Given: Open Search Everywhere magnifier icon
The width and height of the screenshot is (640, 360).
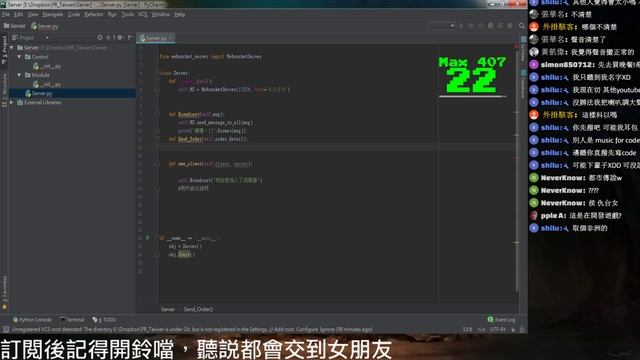Looking at the screenshot, I should (x=522, y=26).
